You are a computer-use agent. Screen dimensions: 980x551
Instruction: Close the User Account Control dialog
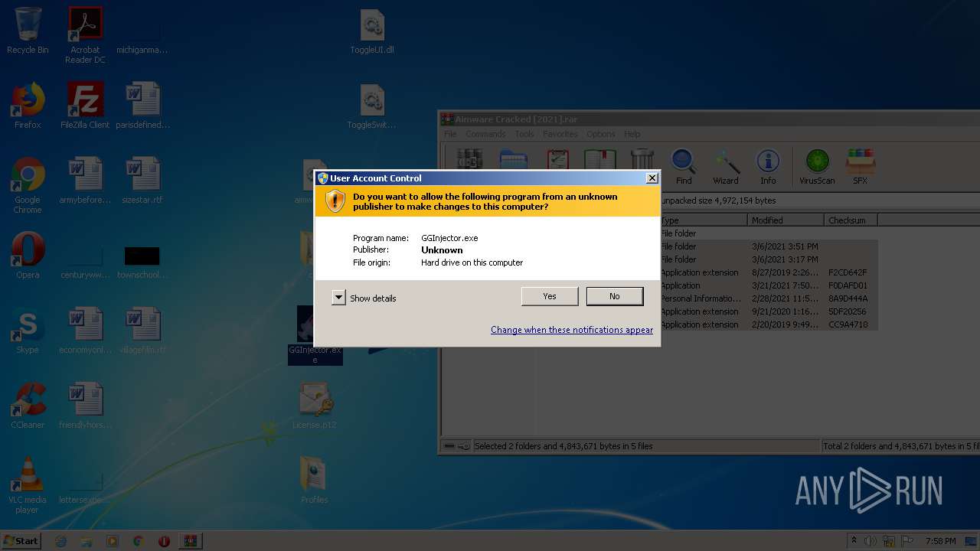(x=652, y=178)
